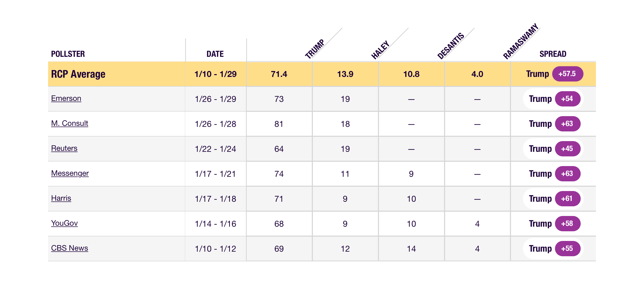Click the YouGov +58 spread badge
The height and width of the screenshot is (298, 644).
coord(567,224)
